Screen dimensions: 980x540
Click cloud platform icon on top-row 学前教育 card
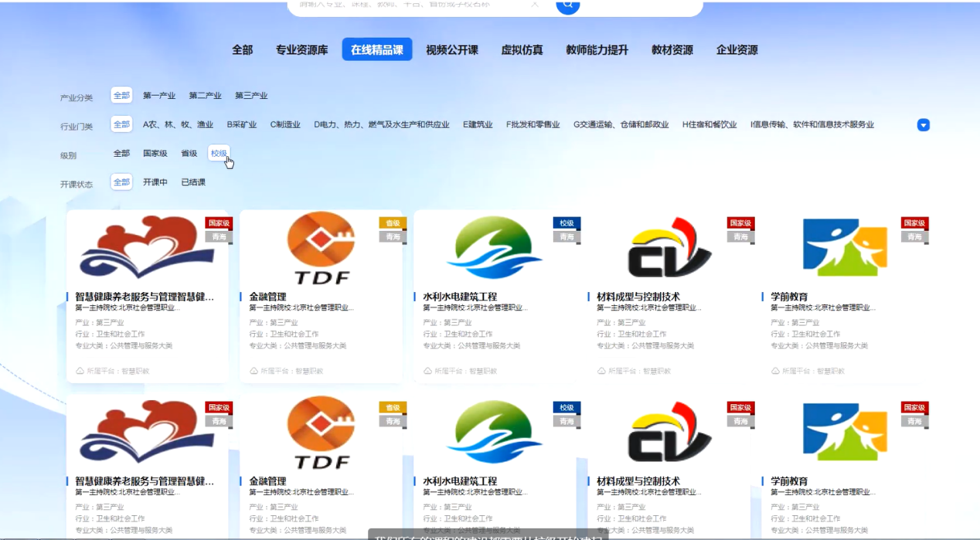click(x=775, y=371)
